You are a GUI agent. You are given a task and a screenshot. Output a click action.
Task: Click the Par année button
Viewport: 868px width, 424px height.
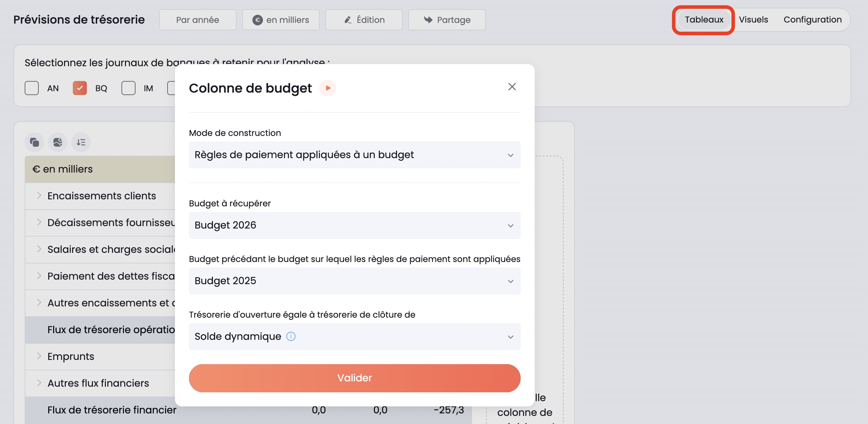coord(197,20)
